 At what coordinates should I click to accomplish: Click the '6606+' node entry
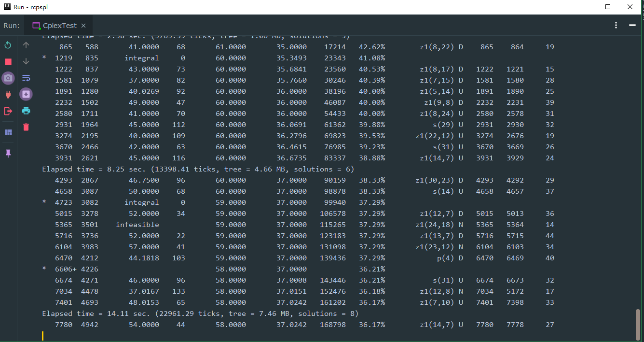tap(66, 269)
